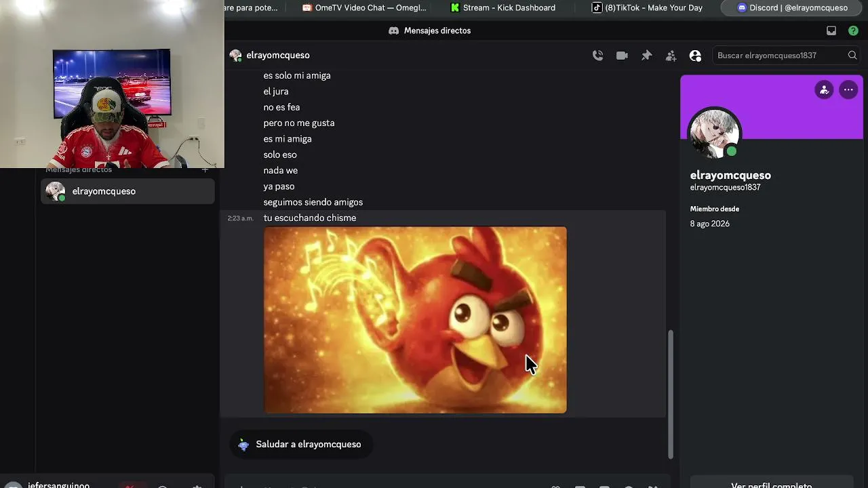
Task: Switch to the Stream - Kick Dashboard tab
Action: [502, 8]
